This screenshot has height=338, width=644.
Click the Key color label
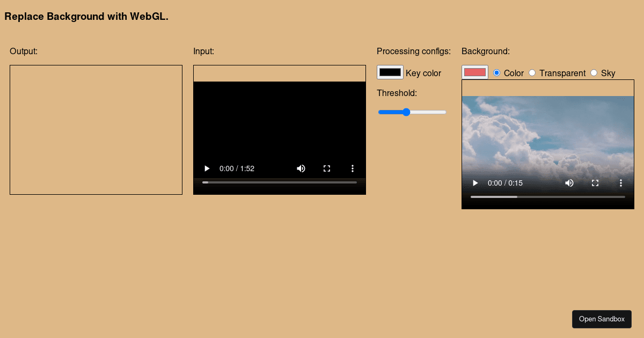423,73
